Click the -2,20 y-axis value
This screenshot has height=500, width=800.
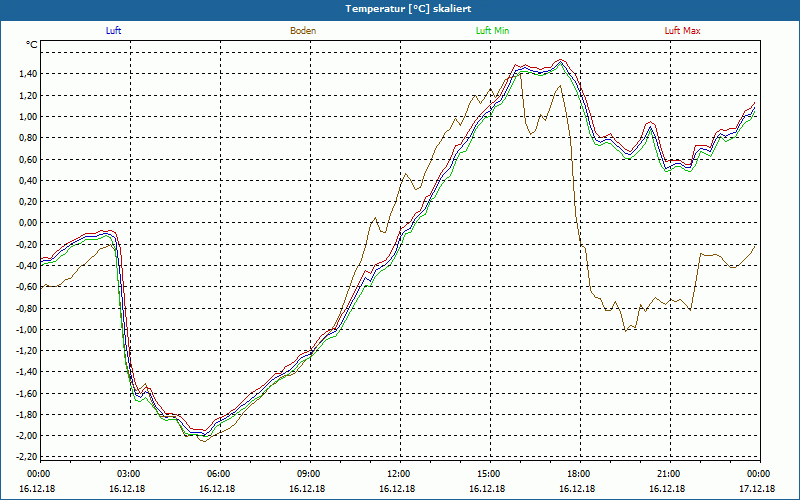(x=27, y=457)
